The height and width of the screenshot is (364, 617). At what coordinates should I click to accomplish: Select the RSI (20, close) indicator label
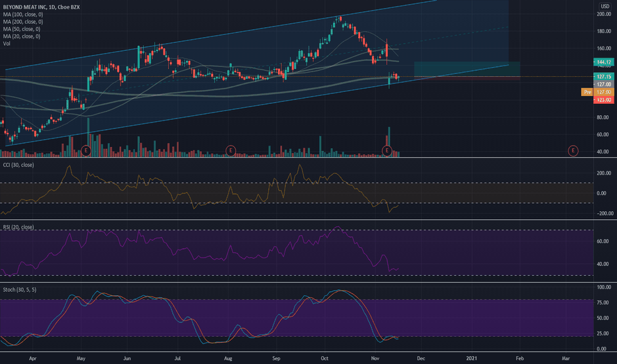(x=19, y=227)
